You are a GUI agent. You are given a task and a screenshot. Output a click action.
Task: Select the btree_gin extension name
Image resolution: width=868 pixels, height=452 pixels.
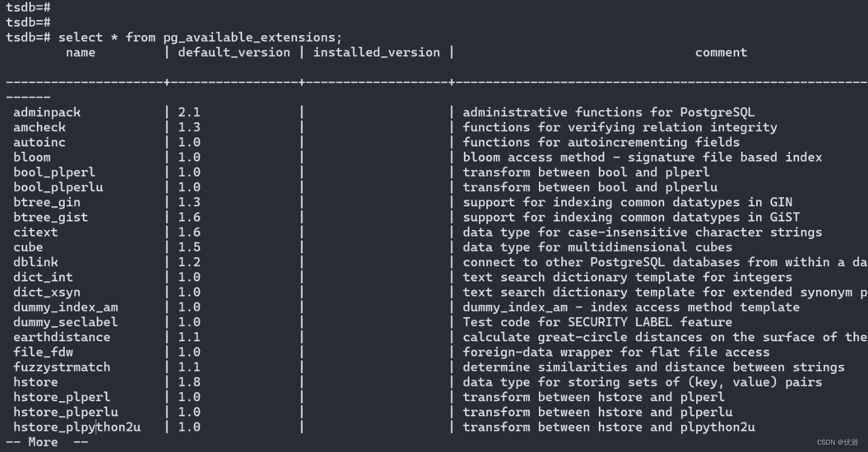[x=47, y=202]
